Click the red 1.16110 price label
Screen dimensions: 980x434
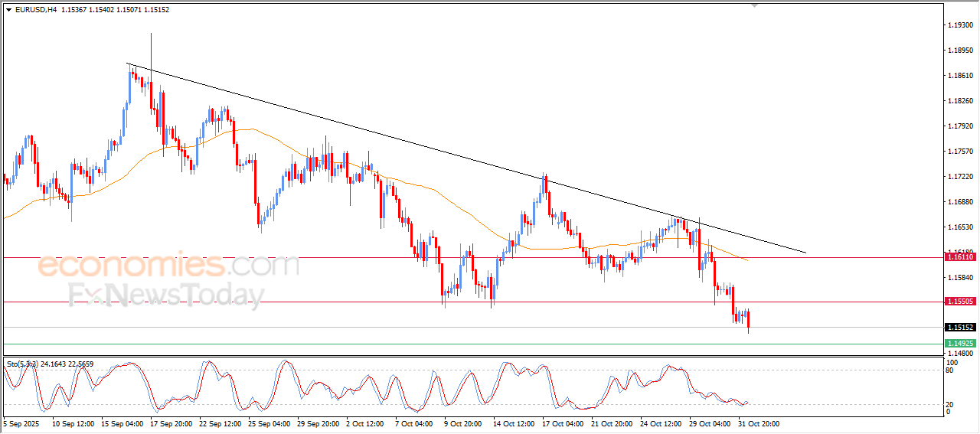coord(960,257)
